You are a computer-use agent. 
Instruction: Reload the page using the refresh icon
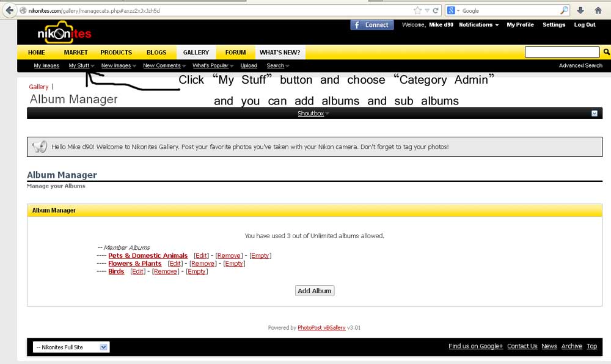(436, 10)
